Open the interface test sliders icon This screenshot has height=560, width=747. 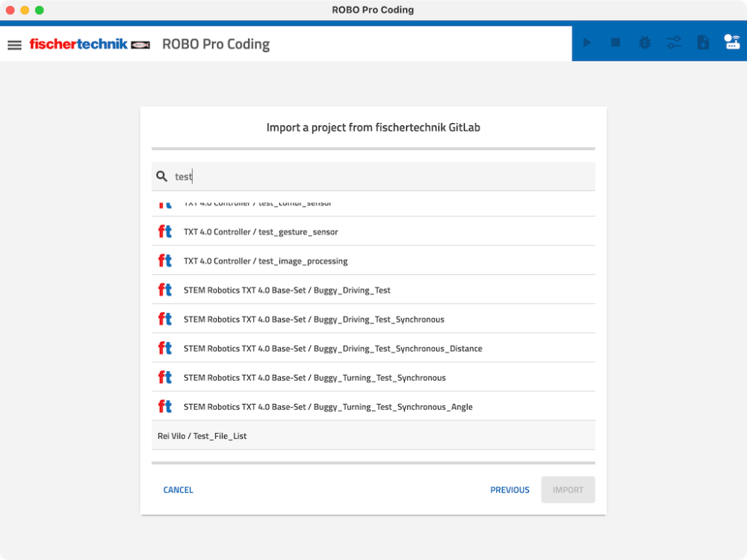click(x=674, y=43)
